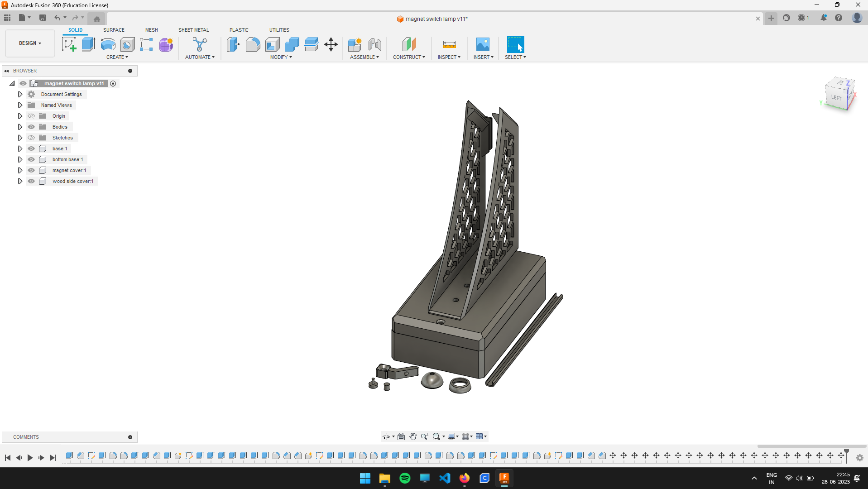Open the MODIFY menu
Viewport: 868px width, 489px height.
tap(281, 57)
